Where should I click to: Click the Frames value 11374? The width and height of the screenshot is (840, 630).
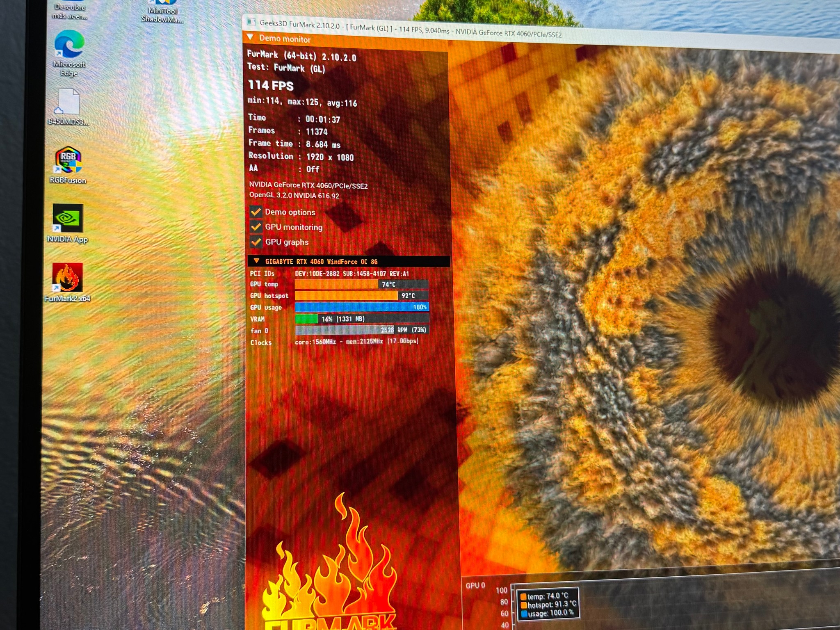[x=317, y=132]
